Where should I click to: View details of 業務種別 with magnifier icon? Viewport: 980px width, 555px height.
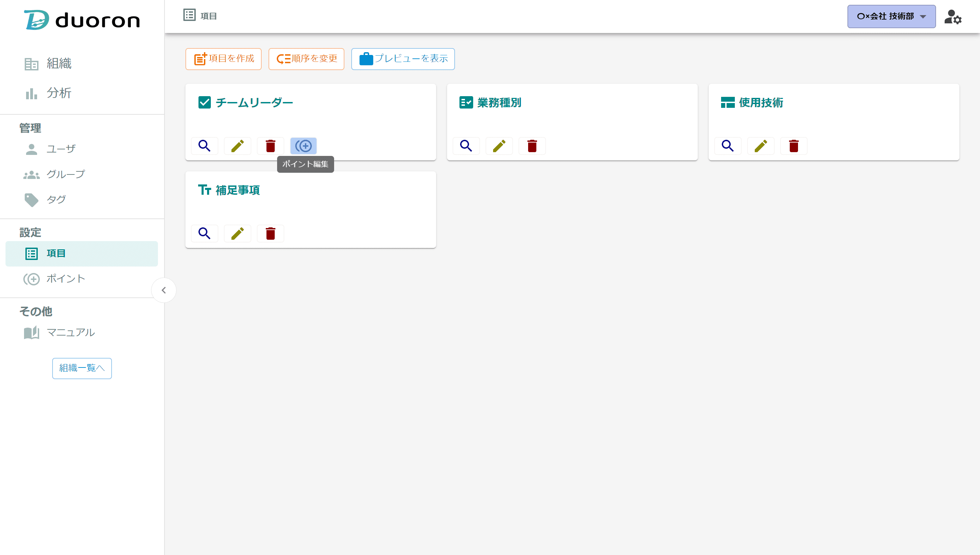(x=466, y=146)
